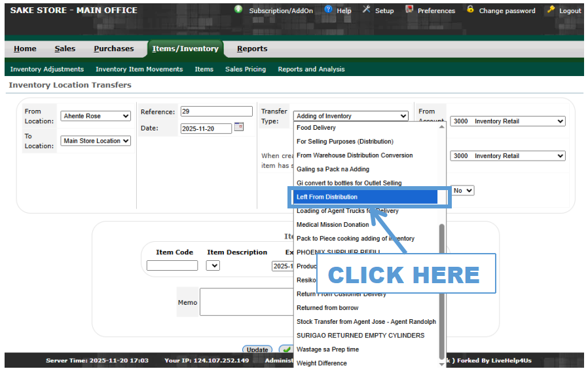588x371 pixels.
Task: Open the From Location dropdown
Action: [x=96, y=116]
